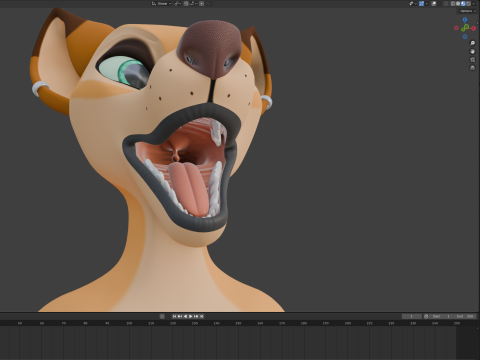Play the animation in reverse
The image size is (480, 360).
[185, 316]
